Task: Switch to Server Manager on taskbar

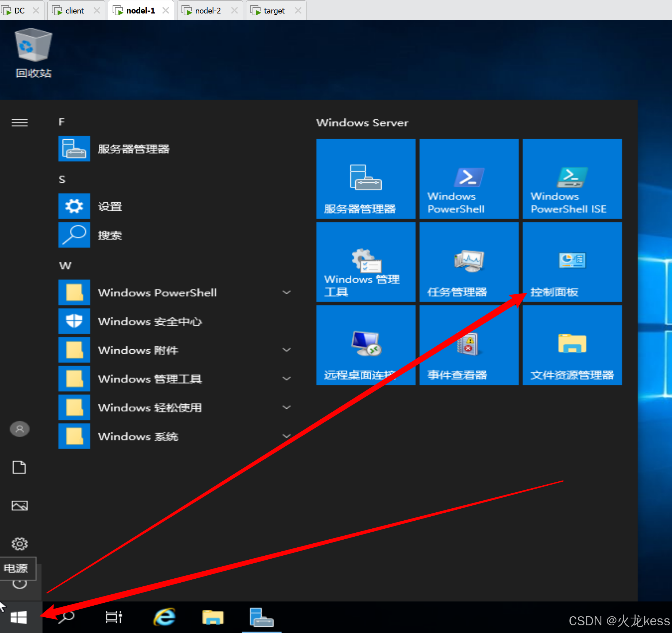Action: (262, 617)
